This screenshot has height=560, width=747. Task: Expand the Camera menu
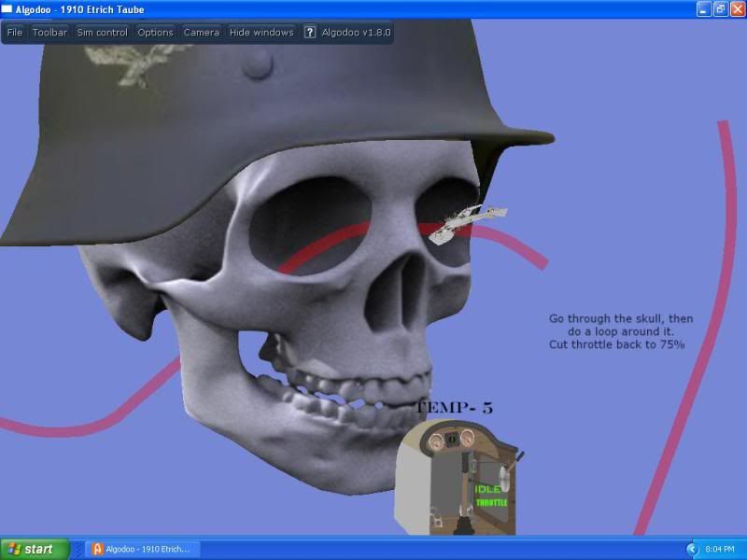201,32
